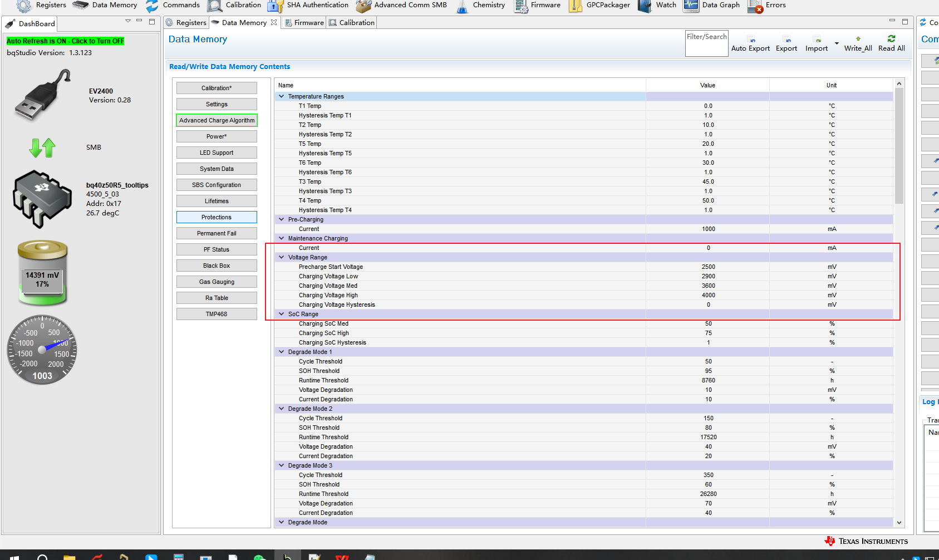Screen dimensions: 939x560
Task: Collapse the Temperature Ranges group
Action: 282,96
